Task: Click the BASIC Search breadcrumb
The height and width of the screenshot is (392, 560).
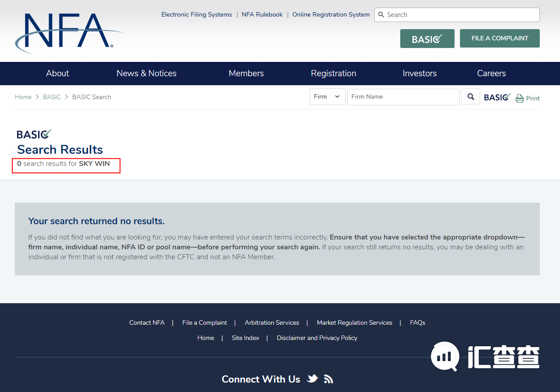Action: (x=92, y=97)
